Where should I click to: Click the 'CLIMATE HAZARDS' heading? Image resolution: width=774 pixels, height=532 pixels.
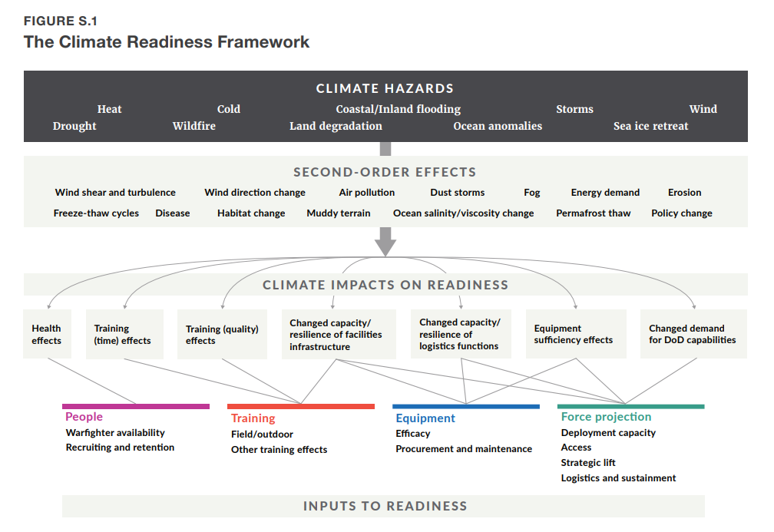coord(385,88)
